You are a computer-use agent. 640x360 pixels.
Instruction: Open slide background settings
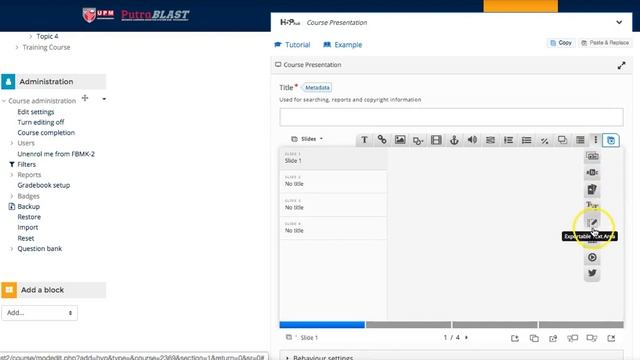(553, 338)
